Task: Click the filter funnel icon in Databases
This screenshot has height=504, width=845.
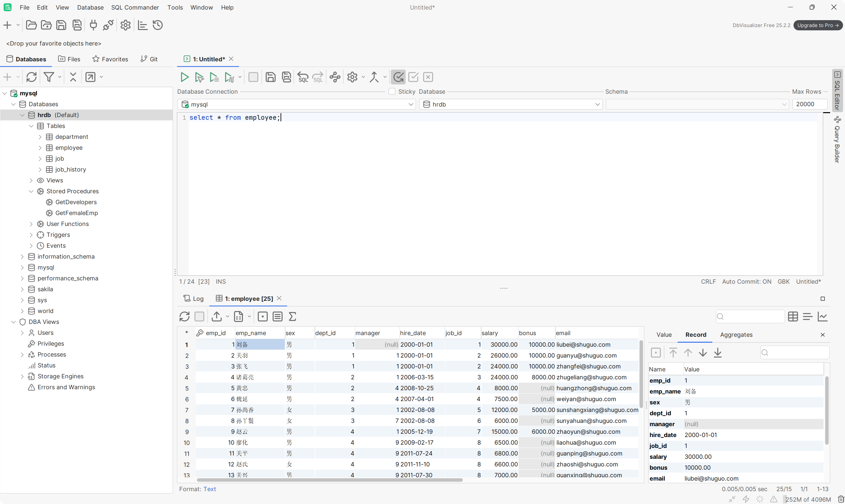Action: pyautogui.click(x=49, y=77)
